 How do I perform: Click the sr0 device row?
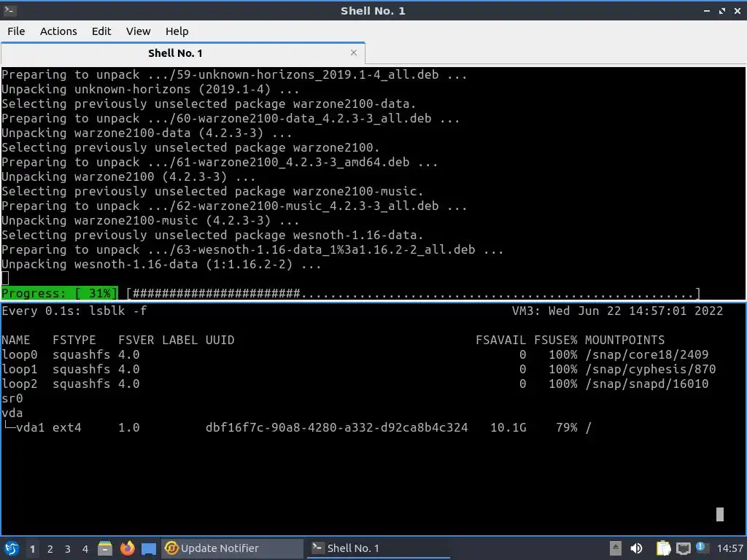12,399
